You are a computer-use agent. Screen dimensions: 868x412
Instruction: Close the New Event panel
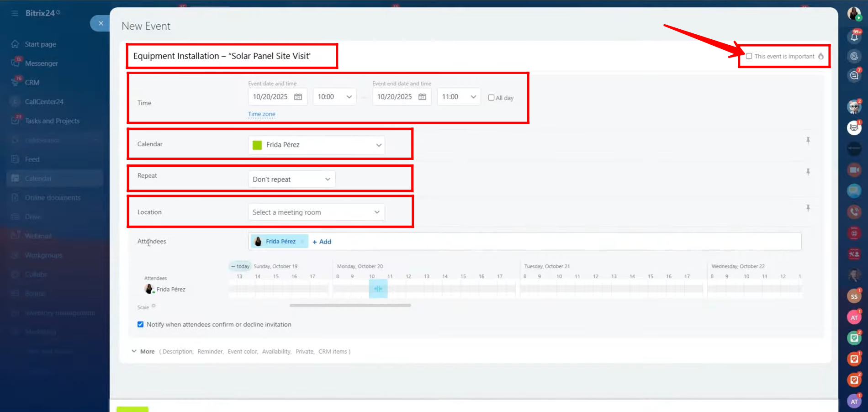point(101,23)
